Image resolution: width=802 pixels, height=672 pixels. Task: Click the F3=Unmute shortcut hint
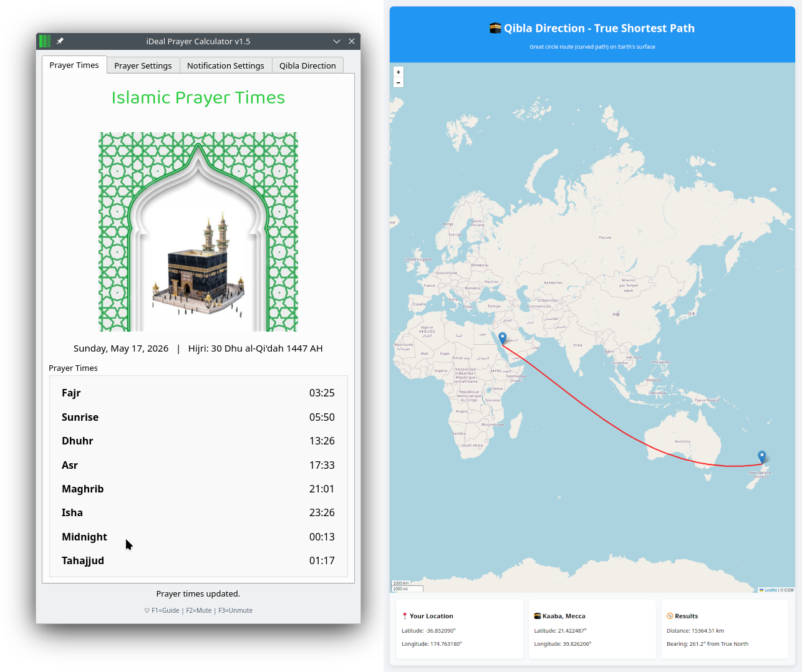(x=235, y=610)
